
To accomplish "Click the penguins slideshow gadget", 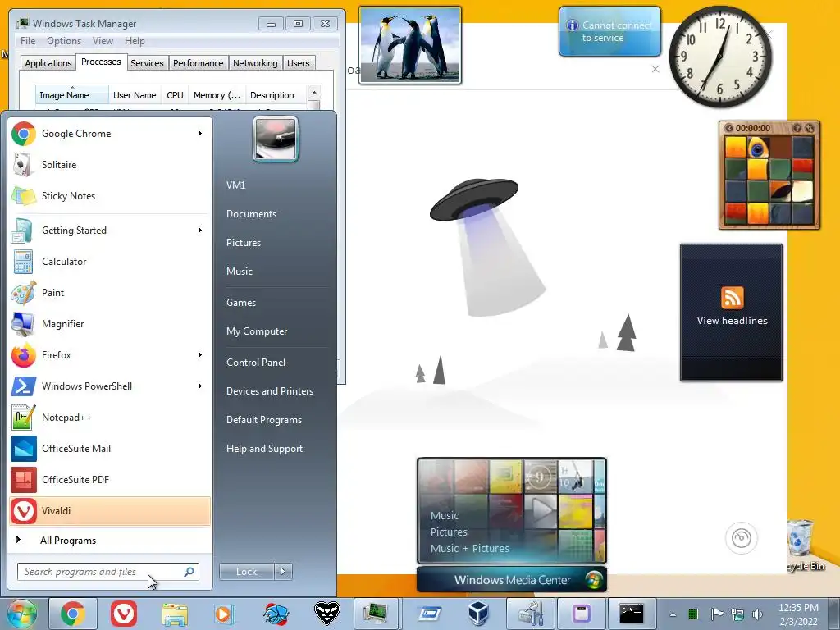I will 410,45.
